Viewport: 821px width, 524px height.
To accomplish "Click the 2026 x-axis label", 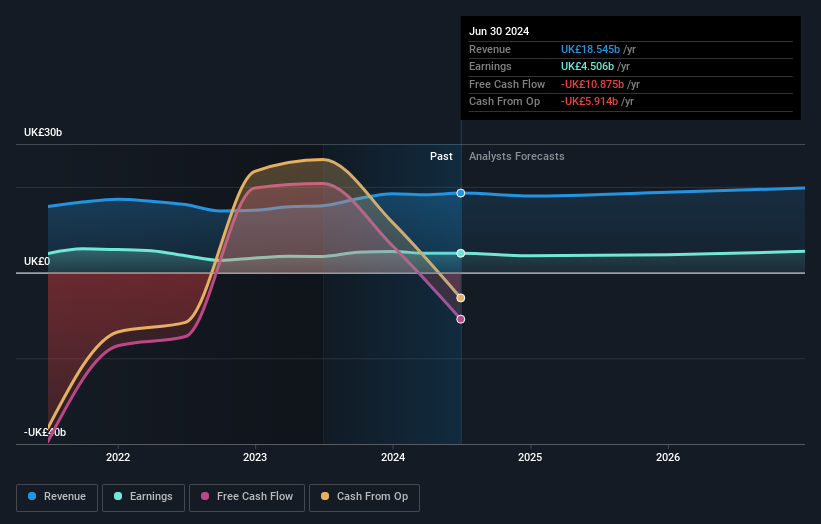I will (668, 458).
